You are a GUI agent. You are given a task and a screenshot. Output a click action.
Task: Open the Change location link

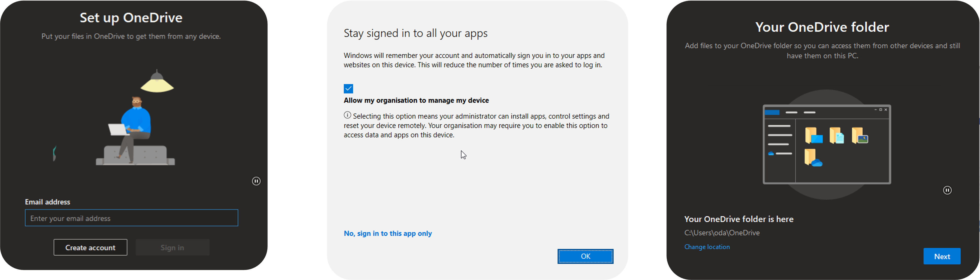707,247
